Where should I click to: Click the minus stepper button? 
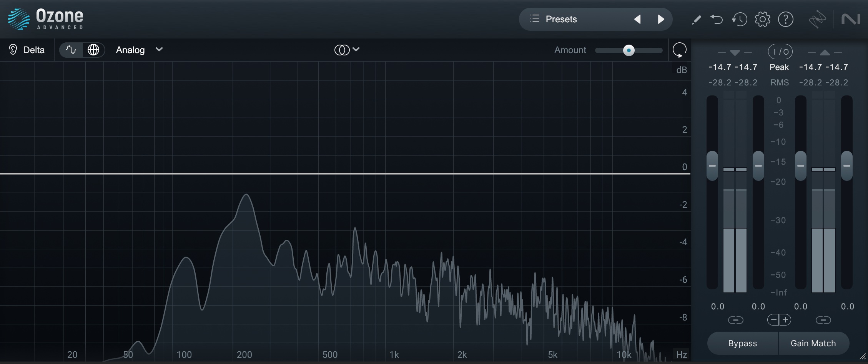click(773, 320)
